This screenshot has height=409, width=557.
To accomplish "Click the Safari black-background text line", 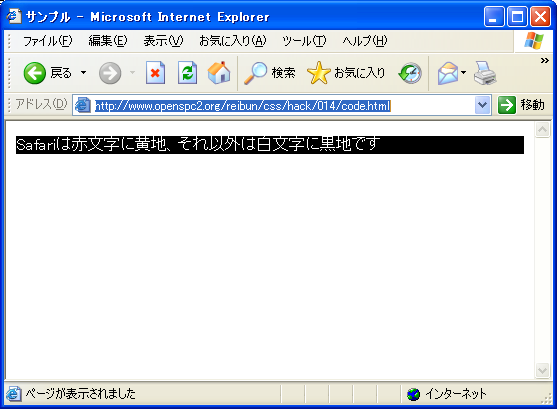I will point(270,145).
